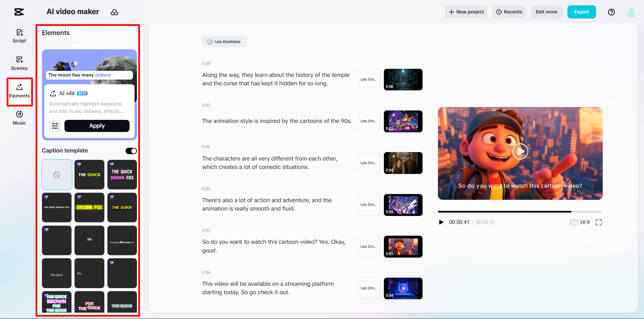Choose the glowing yellow BROWN FOX template
The width and height of the screenshot is (644, 319).
[89, 208]
